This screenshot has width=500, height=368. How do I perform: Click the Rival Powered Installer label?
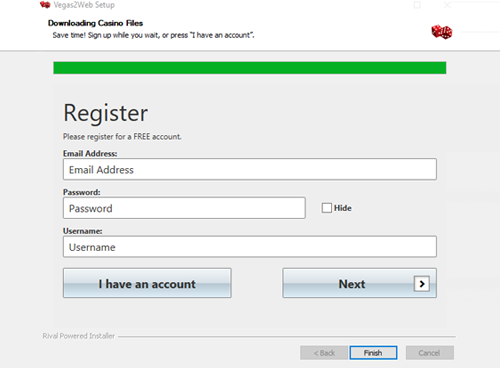(79, 336)
